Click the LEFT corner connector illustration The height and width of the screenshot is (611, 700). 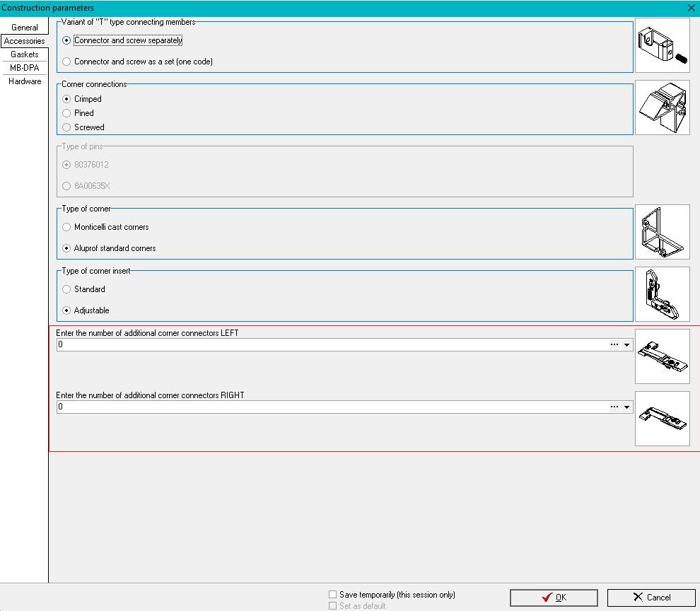pos(662,356)
